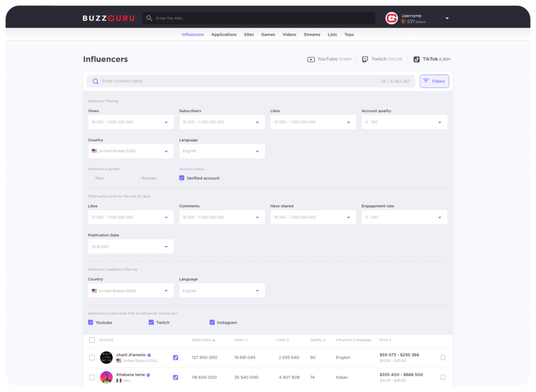The image size is (536, 392).
Task: Select the YouTube platform icon
Action: pos(311,60)
